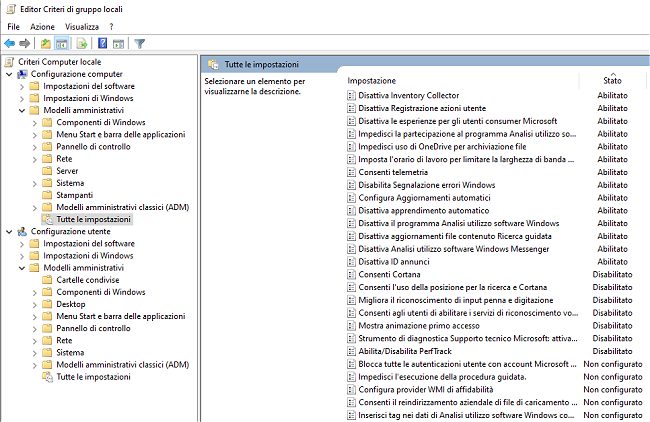Expand computer Impostazioni di Windows node
650x422 pixels.
(22, 99)
